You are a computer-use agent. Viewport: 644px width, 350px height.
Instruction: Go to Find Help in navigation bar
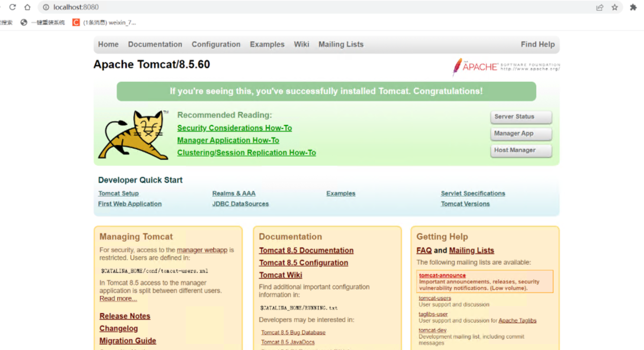[537, 44]
